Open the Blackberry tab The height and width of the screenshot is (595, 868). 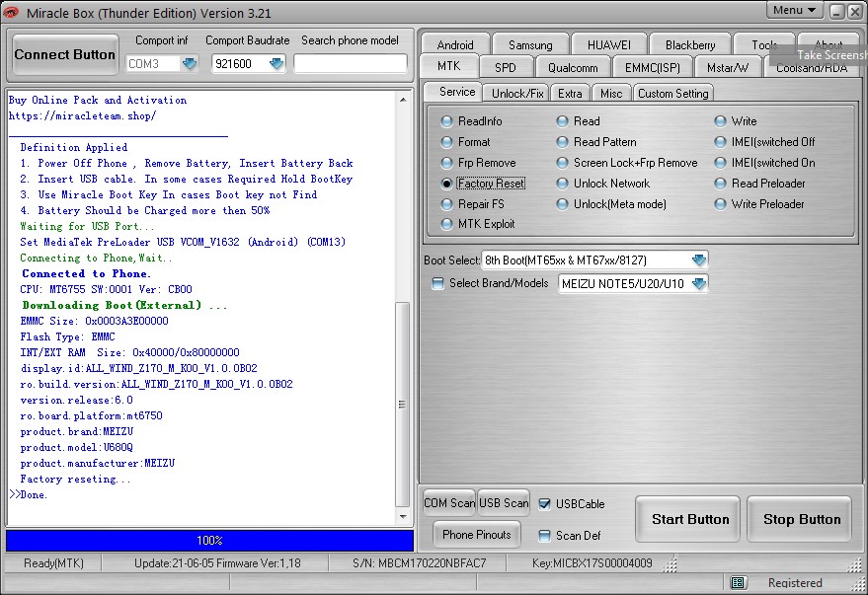coord(690,44)
